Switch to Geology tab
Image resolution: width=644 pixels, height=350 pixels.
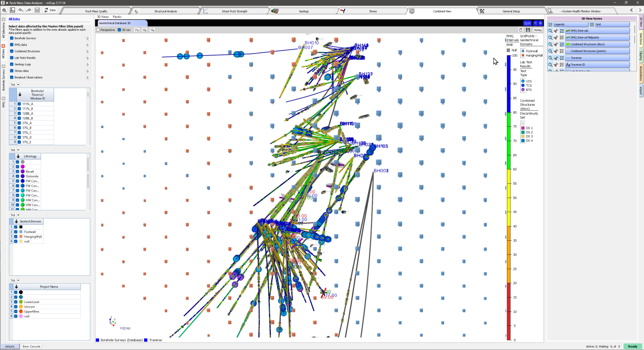click(304, 11)
